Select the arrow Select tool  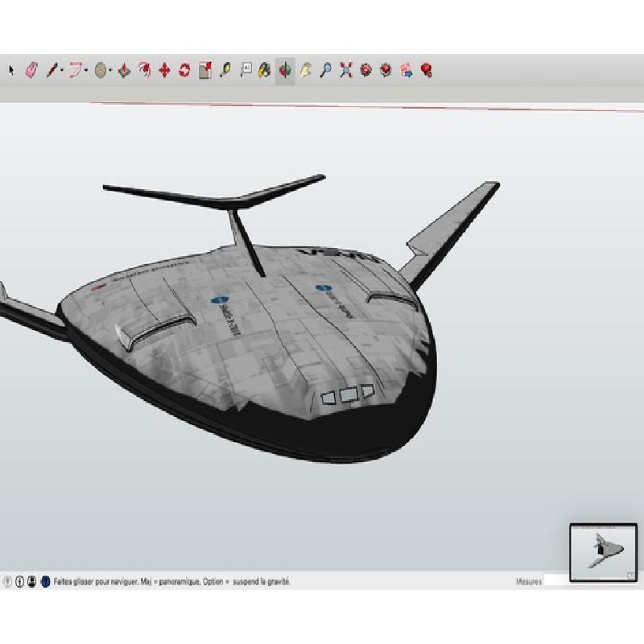(x=11, y=71)
